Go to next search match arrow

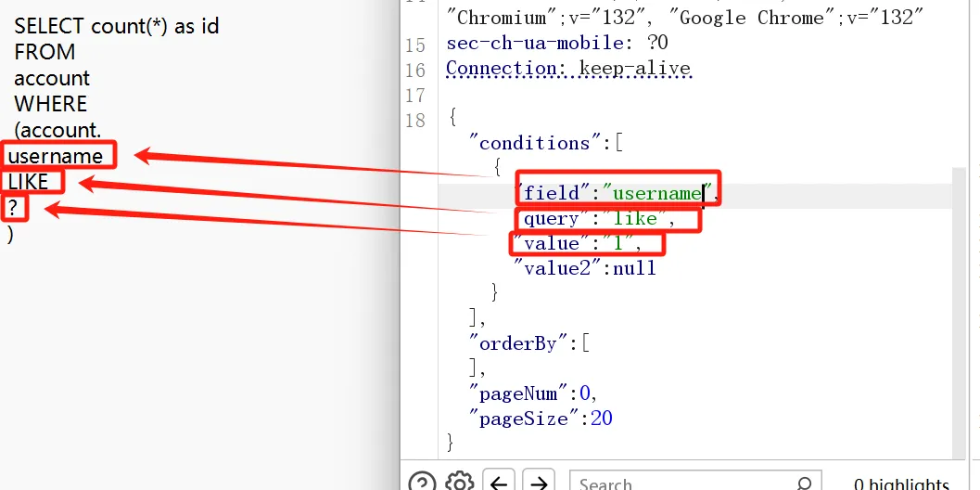[x=538, y=482]
